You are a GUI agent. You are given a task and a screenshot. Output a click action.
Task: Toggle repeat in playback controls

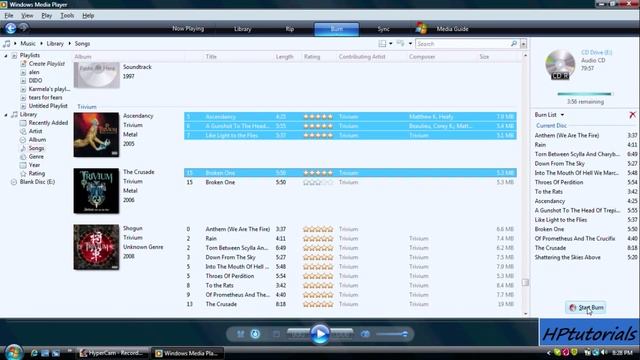255,334
